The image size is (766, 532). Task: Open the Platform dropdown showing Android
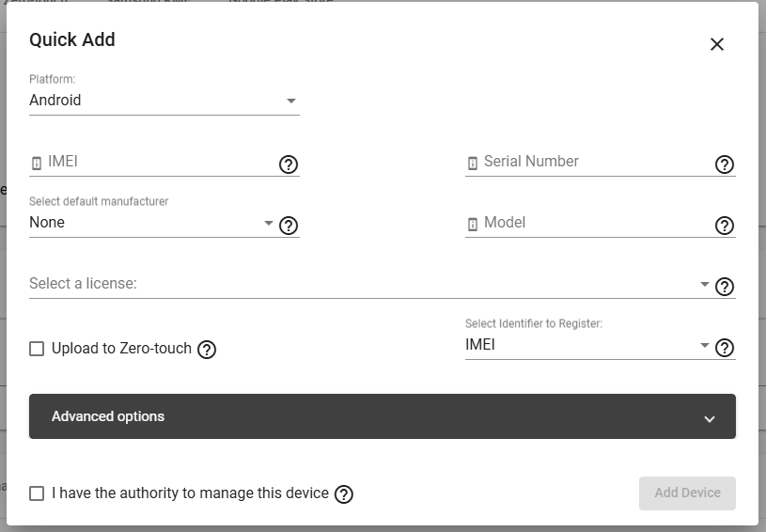[164, 101]
